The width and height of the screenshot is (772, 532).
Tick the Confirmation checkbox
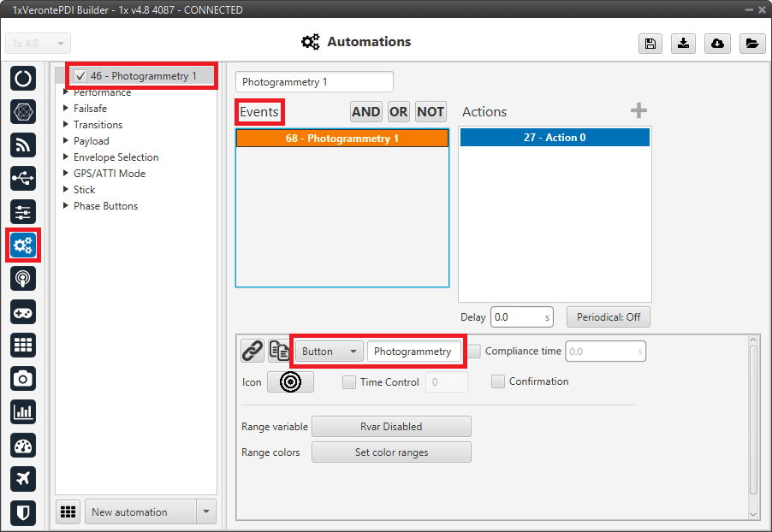[497, 381]
